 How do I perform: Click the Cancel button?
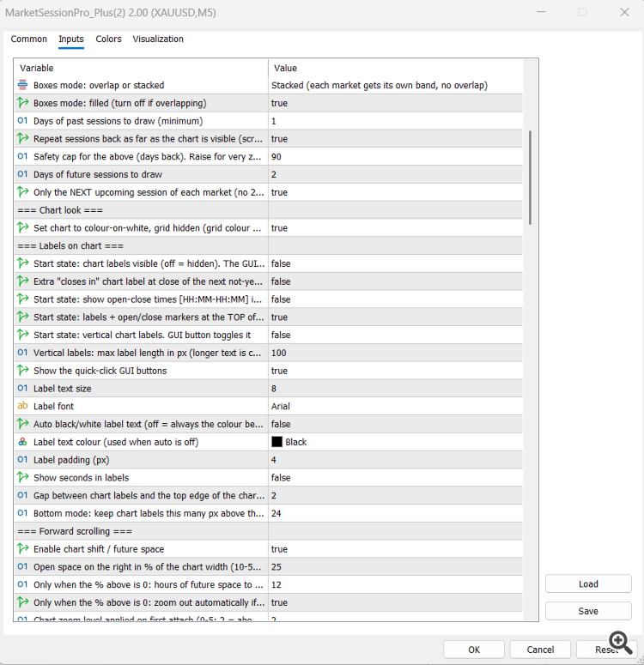click(x=540, y=650)
